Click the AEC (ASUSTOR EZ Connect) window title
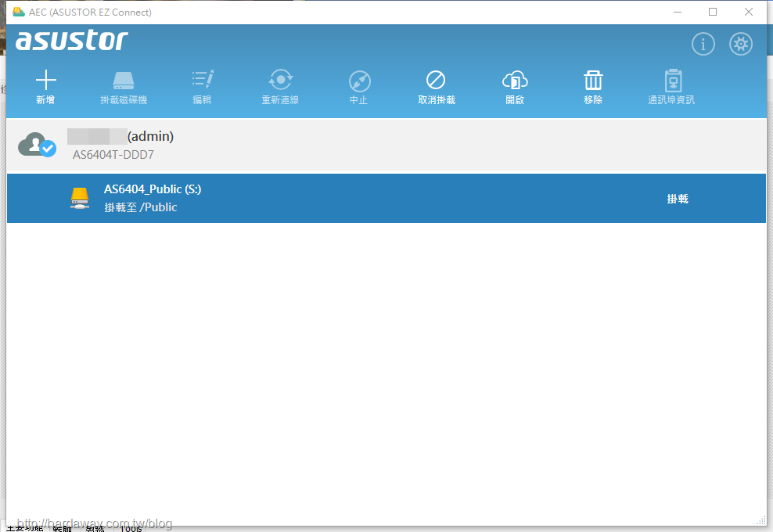Screen dimensions: 773x532 click(x=90, y=13)
